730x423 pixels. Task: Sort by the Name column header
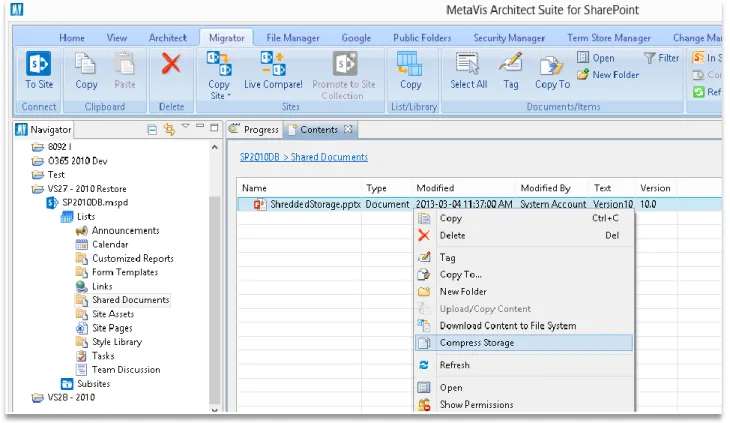pos(300,188)
